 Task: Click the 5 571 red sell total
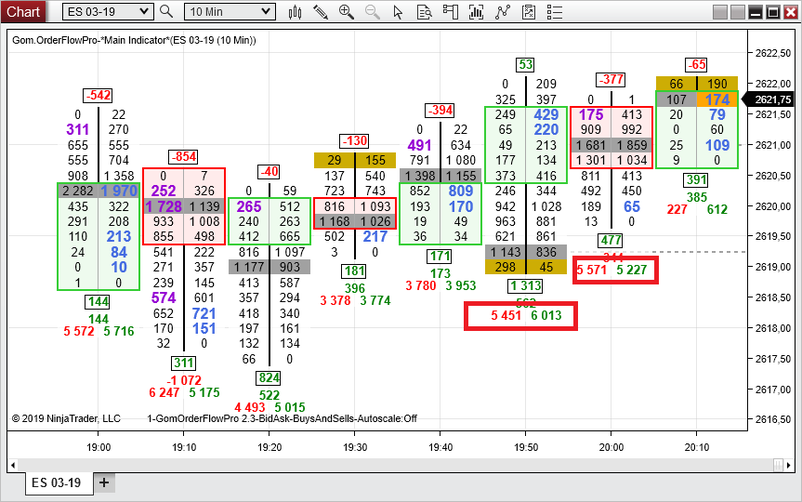coord(591,270)
